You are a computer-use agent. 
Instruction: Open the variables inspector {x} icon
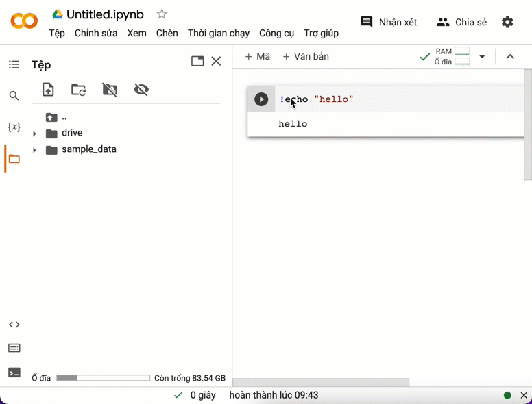point(14,127)
